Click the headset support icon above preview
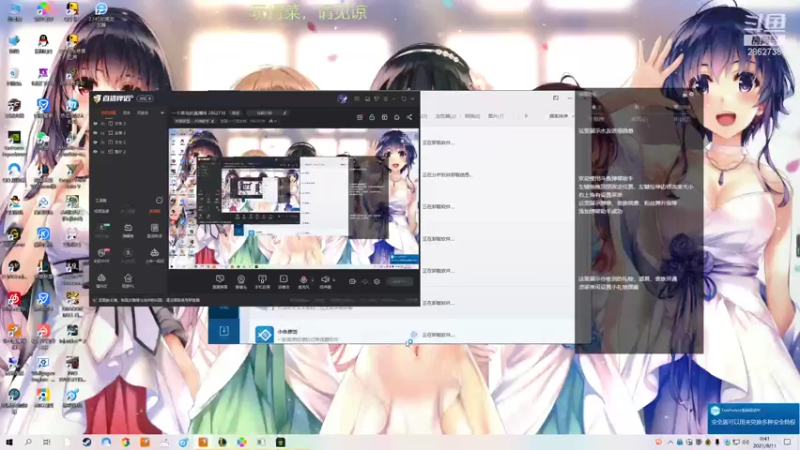800x450 pixels. 396,117
